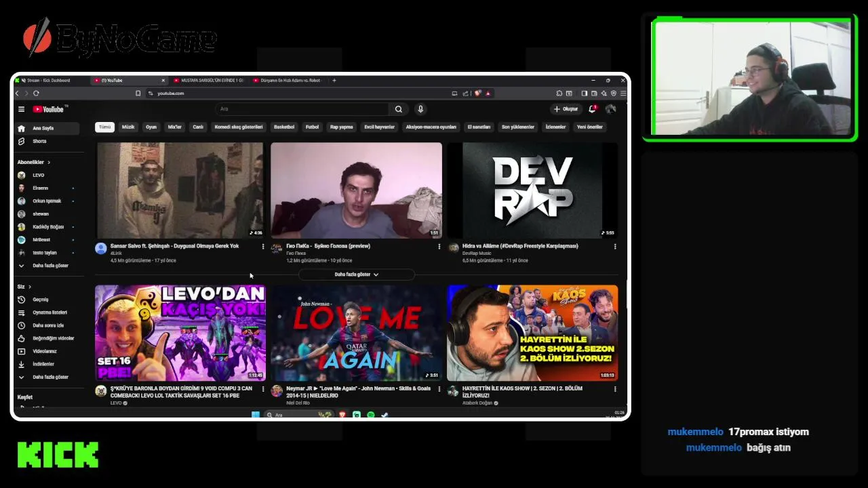868x488 pixels.
Task: Open Kadıköy Boğası subscription
Action: point(47,227)
